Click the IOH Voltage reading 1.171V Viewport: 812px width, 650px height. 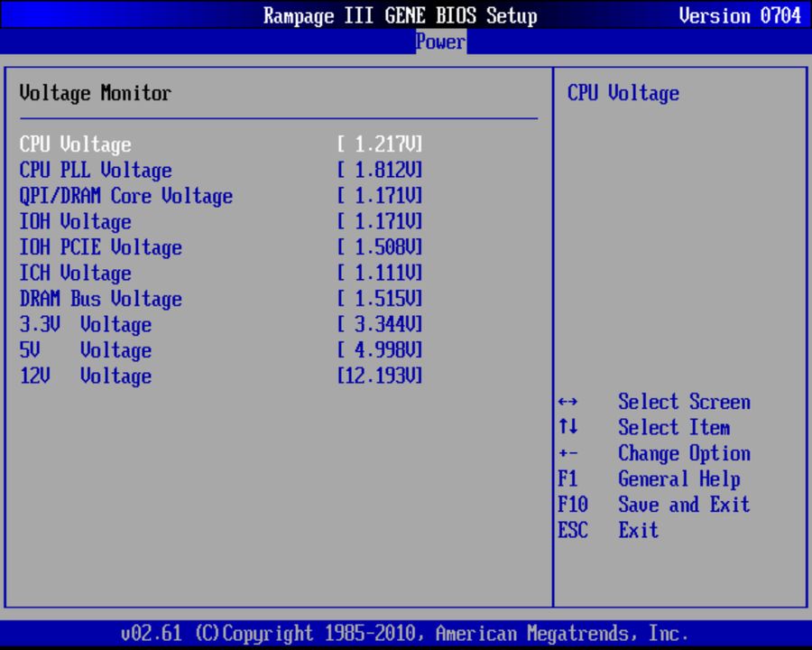(x=380, y=221)
